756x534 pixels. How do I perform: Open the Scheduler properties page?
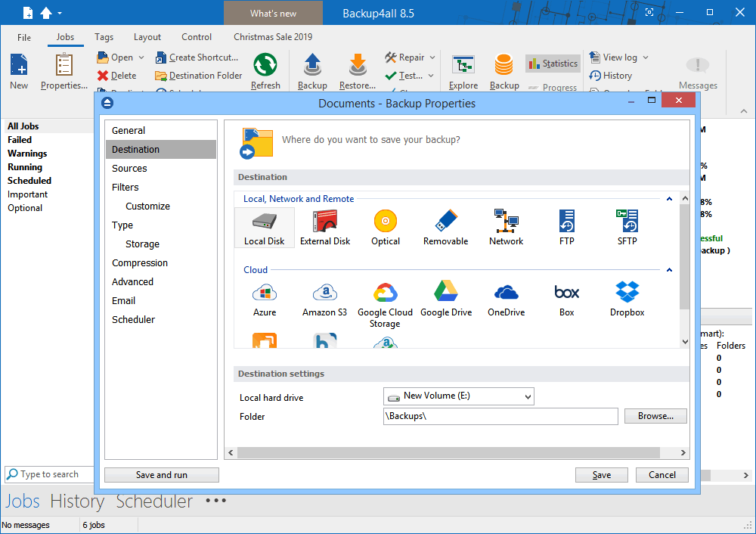point(160,319)
